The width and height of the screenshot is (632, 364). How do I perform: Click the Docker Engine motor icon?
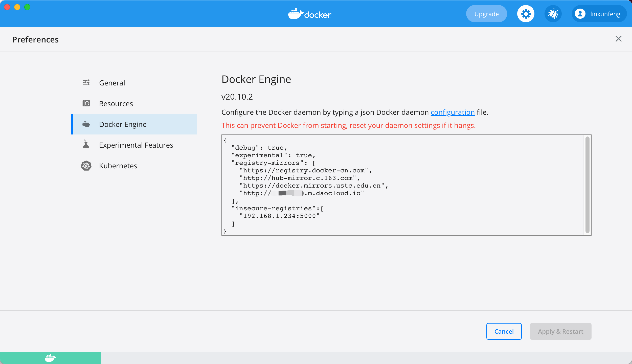86,124
